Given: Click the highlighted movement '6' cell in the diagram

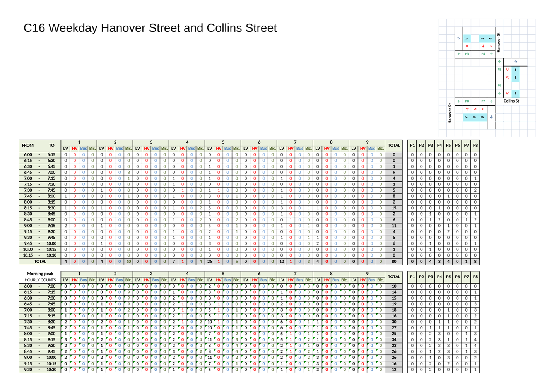Looking at the screenshot, I should click(467, 38).
